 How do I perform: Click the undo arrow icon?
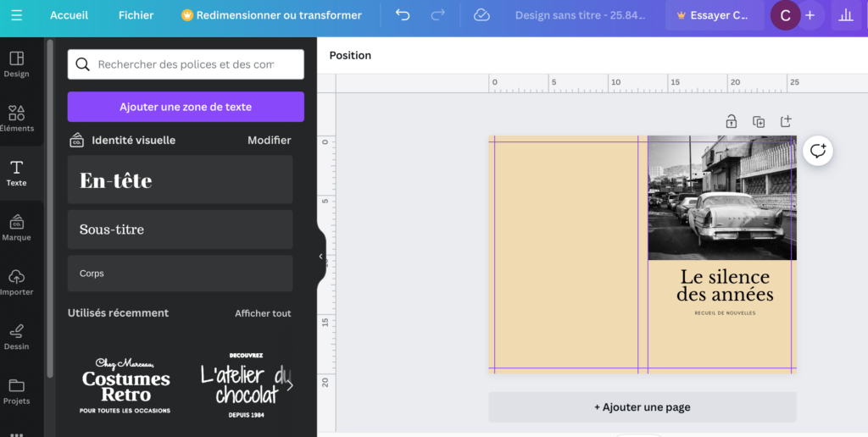[403, 15]
